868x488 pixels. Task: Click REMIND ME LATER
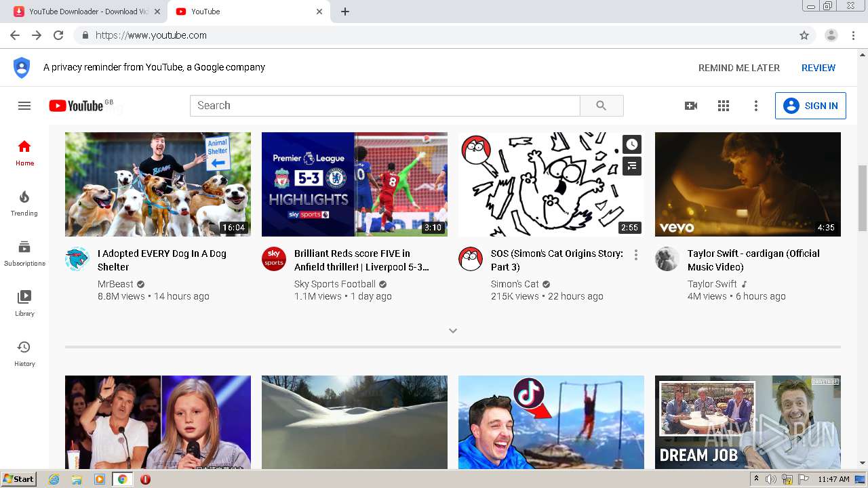click(739, 68)
